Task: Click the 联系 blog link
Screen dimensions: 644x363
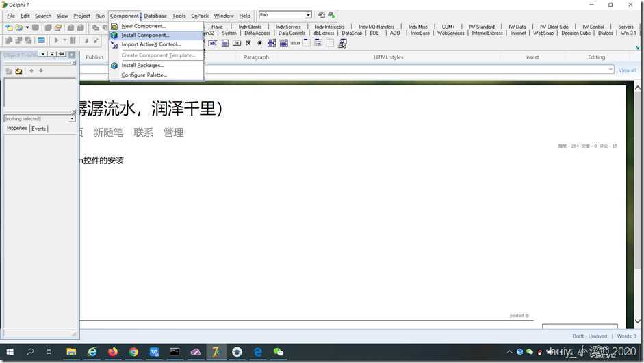Action: pos(143,132)
